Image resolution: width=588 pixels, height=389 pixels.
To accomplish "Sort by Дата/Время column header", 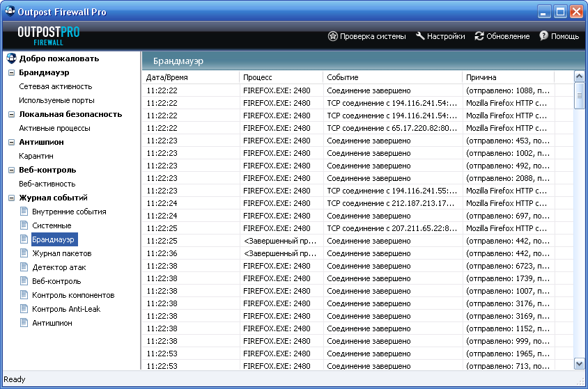I will coord(190,77).
